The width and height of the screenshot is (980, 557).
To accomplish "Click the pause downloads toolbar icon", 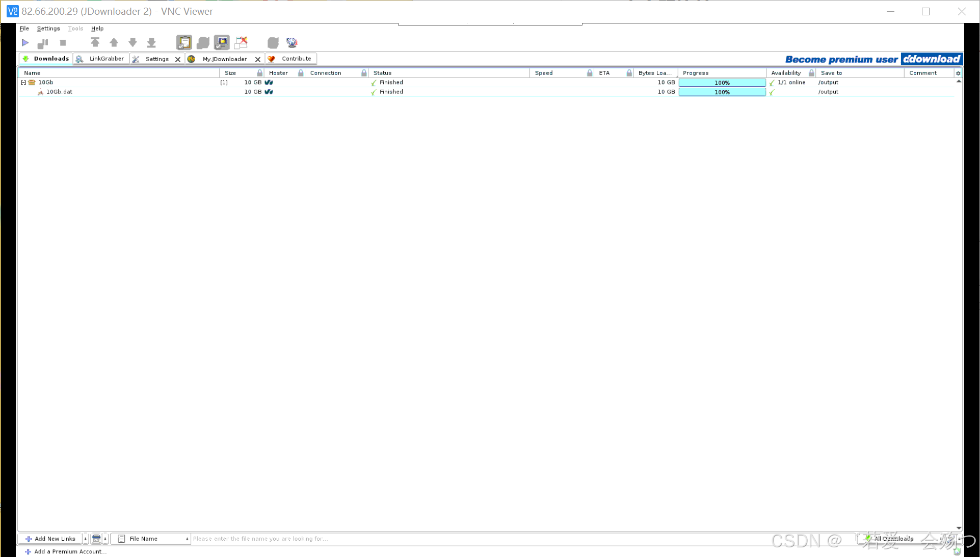I will coord(43,43).
